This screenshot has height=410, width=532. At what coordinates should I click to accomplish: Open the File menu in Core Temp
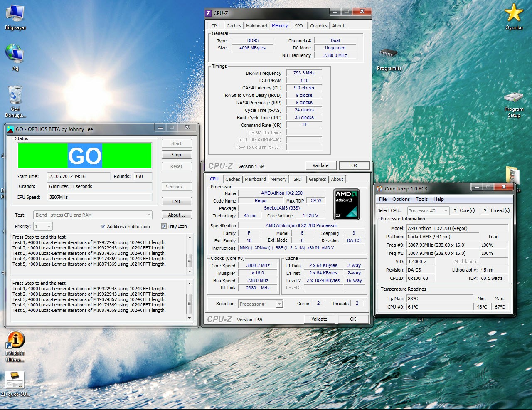[x=383, y=199]
